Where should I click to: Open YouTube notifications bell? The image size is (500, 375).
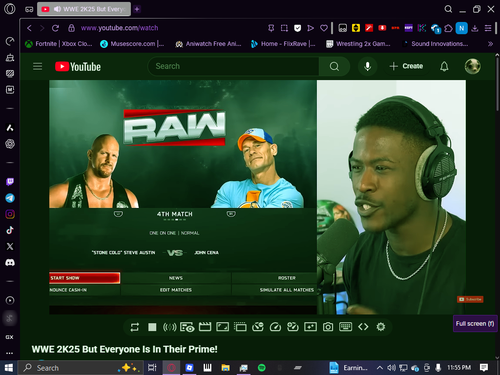click(444, 66)
